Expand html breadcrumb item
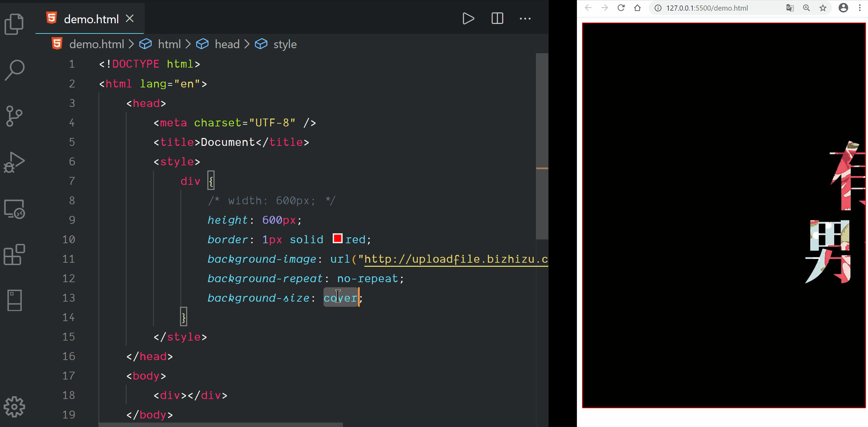This screenshot has height=427, width=868. [x=169, y=44]
